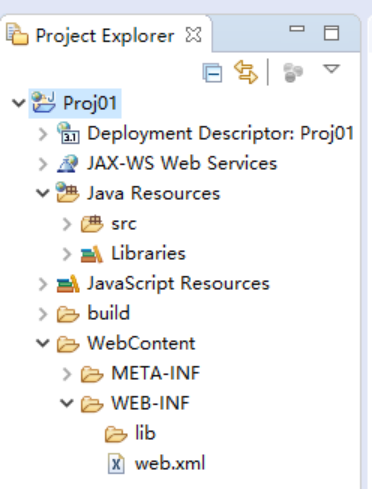
Task: Expand the META-INF folder
Action: tap(67, 374)
